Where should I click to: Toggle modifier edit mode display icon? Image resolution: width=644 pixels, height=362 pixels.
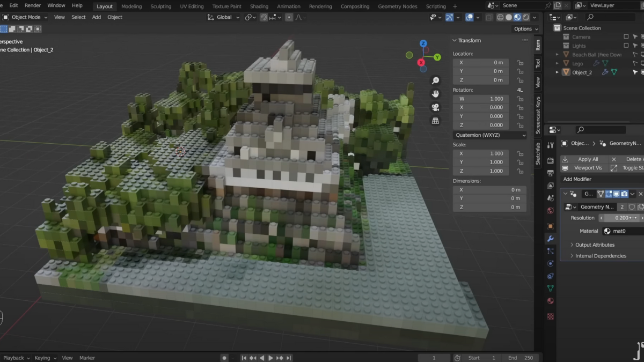[609, 194]
